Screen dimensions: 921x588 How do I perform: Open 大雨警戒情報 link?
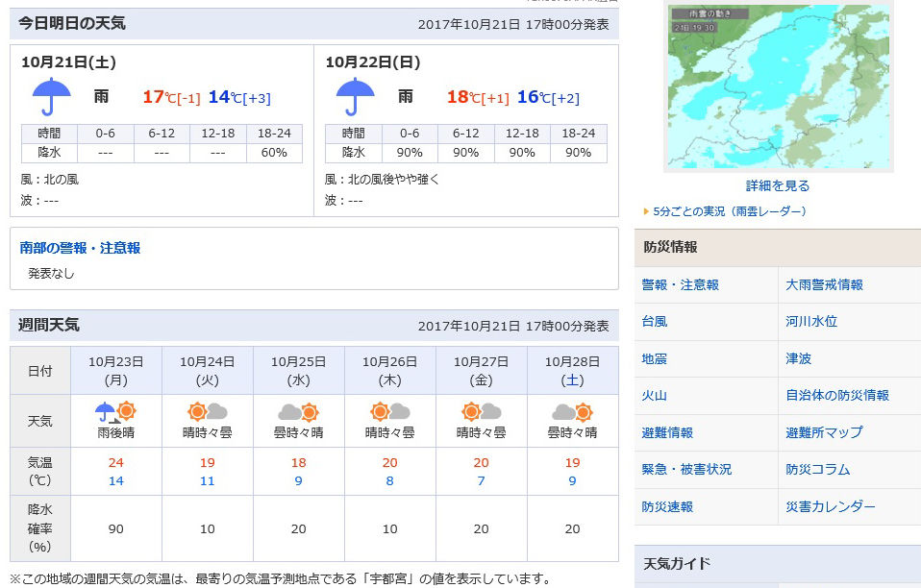pos(824,285)
